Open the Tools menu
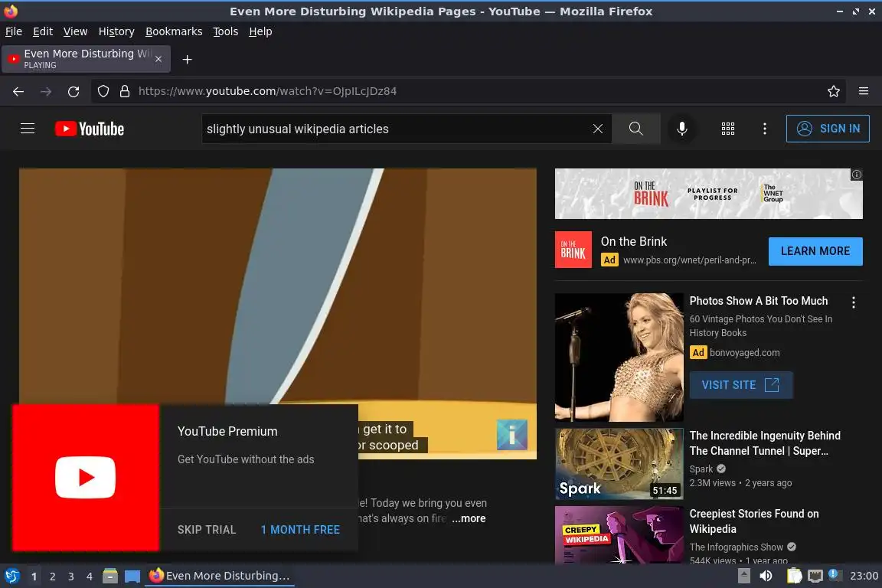 (x=226, y=31)
